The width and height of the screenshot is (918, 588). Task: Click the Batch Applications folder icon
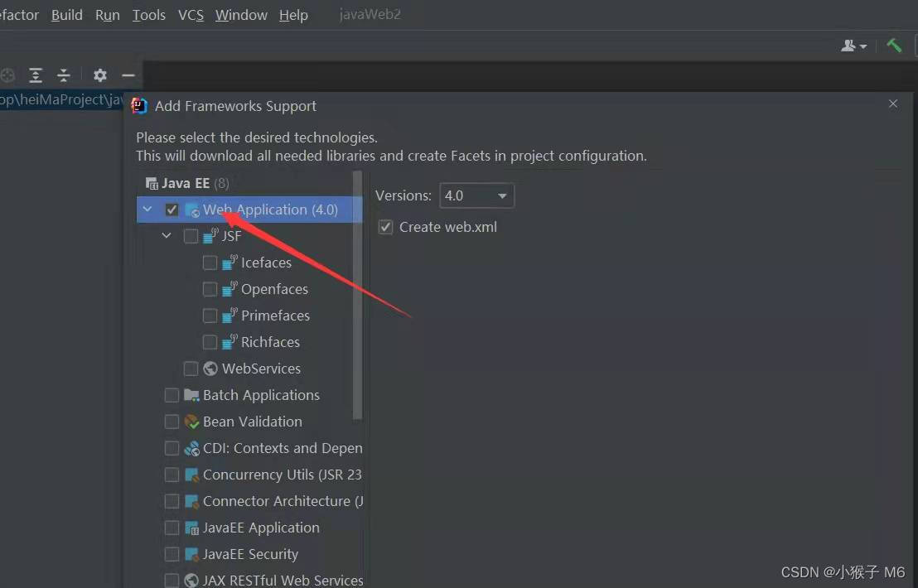[x=191, y=396]
